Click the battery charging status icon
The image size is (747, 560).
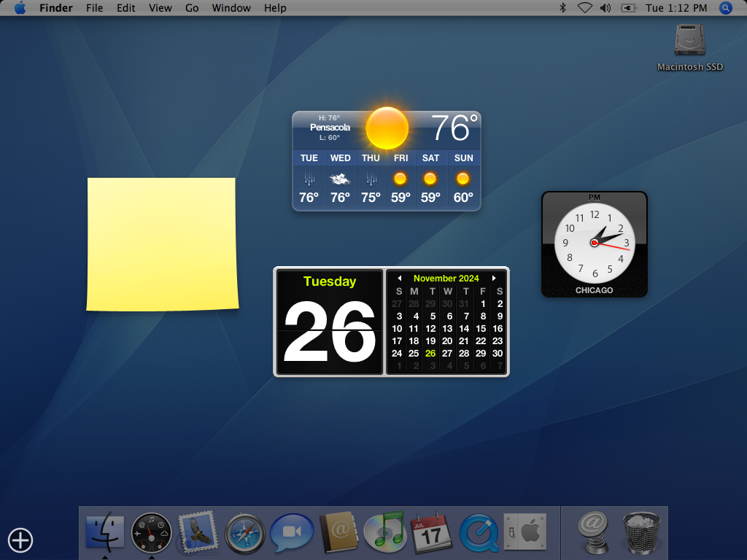click(628, 8)
